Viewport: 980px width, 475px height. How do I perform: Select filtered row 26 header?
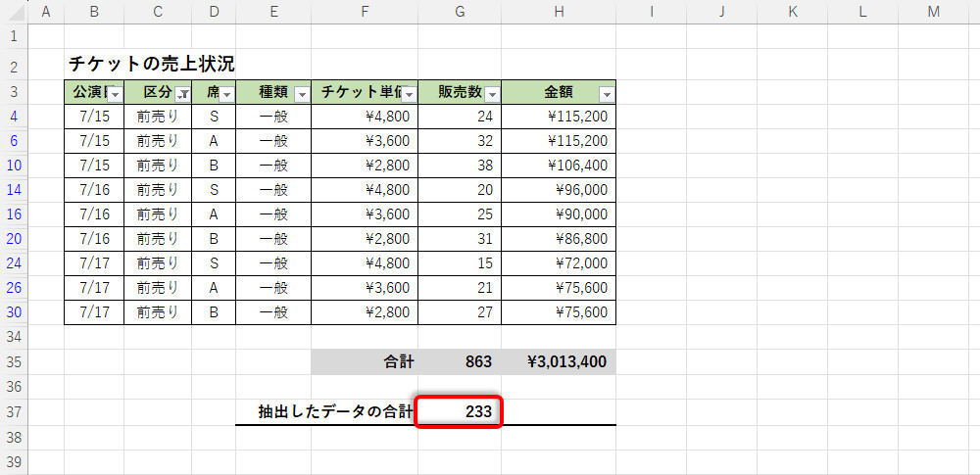click(14, 288)
